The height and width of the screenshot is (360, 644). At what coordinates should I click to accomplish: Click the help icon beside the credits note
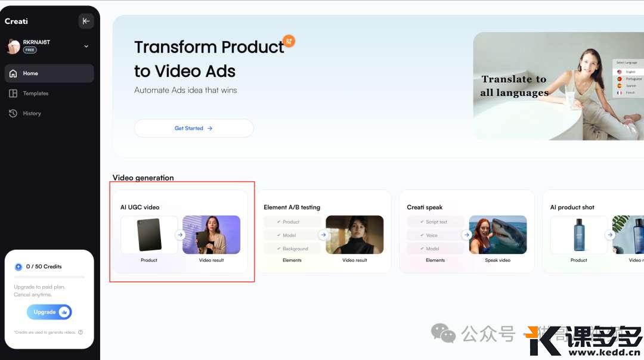[x=80, y=332]
